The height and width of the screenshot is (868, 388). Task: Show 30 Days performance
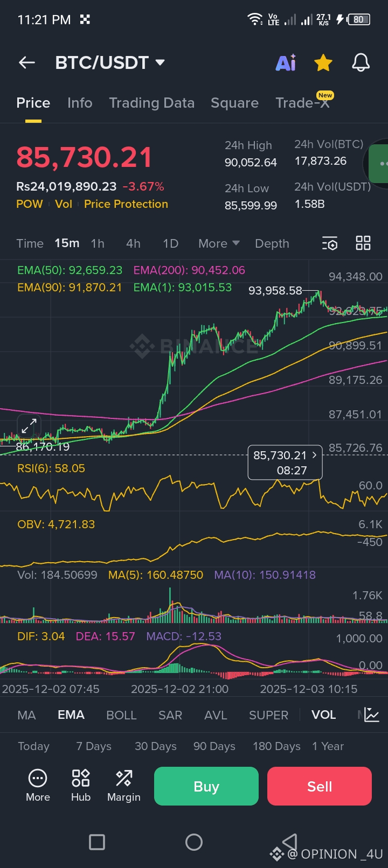156,746
